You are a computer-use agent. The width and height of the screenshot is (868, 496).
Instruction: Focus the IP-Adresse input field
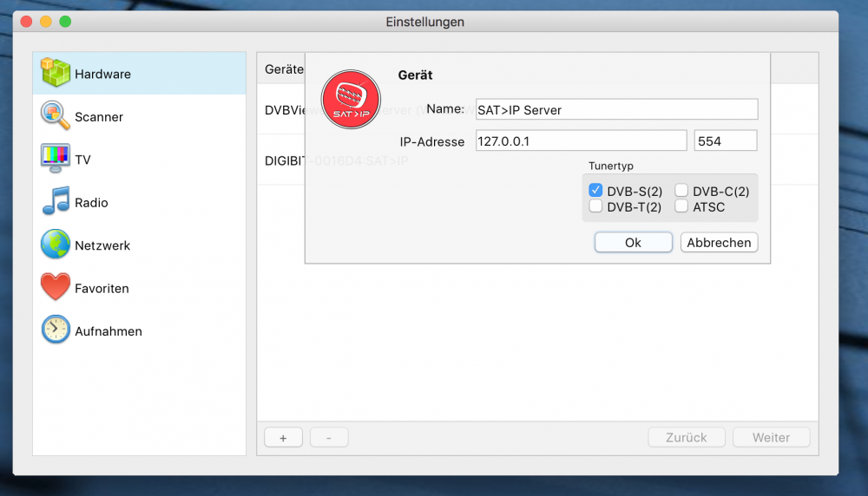tap(581, 140)
